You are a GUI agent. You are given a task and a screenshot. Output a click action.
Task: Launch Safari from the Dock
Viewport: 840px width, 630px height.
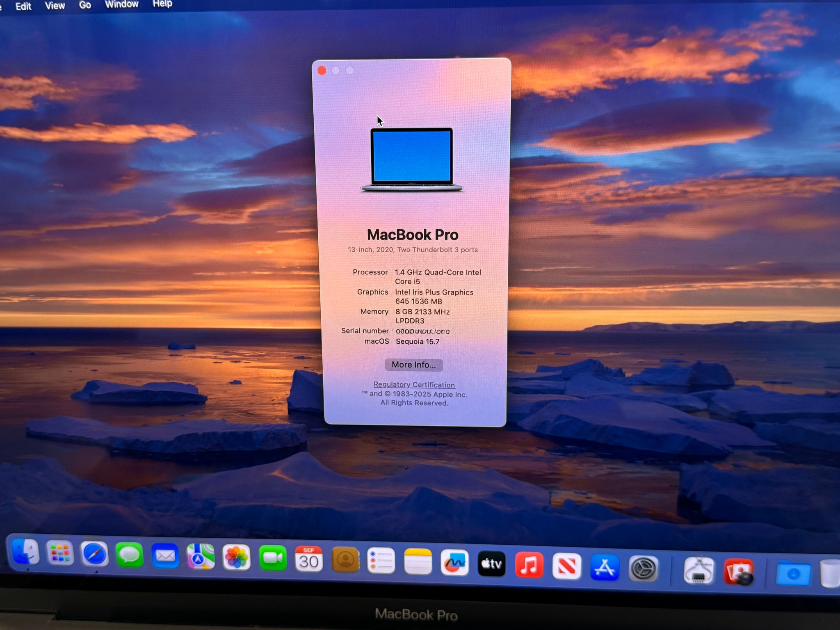tap(95, 554)
